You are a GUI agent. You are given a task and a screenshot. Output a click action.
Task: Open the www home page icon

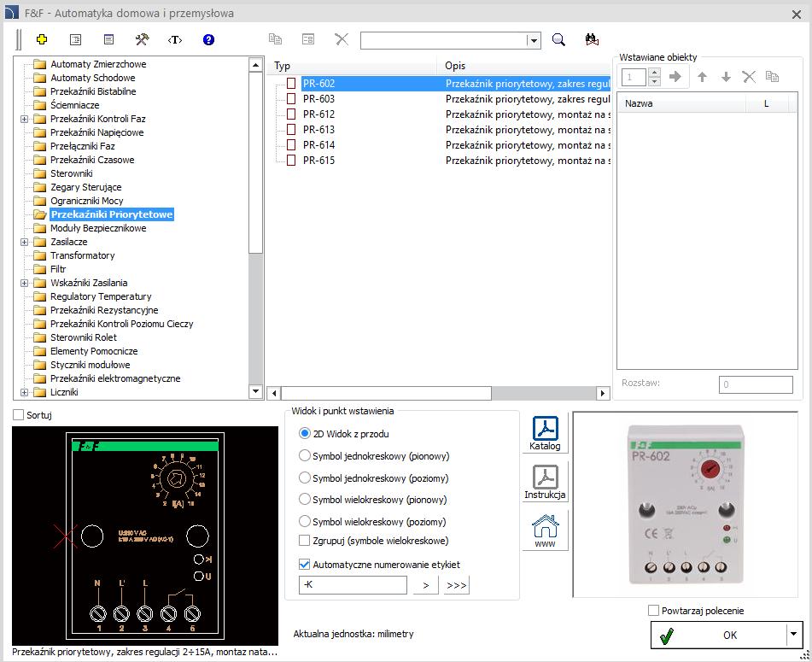coord(545,531)
